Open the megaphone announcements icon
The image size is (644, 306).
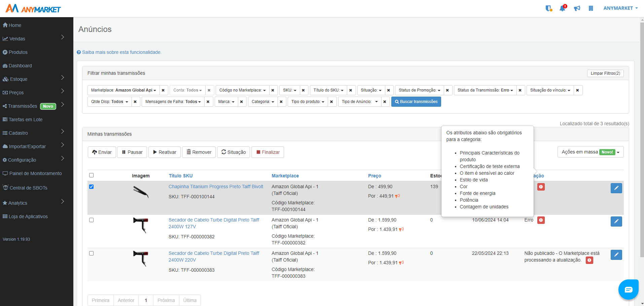pos(577,8)
